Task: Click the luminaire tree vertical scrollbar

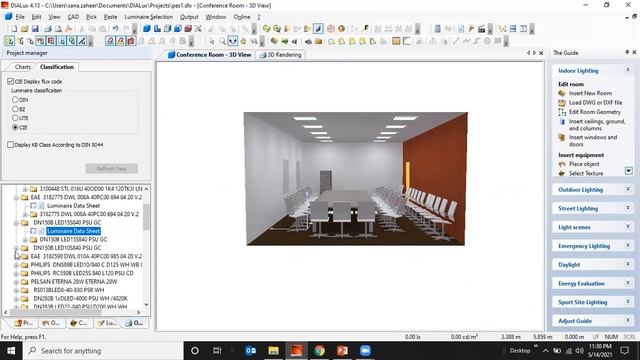Action: click(146, 216)
